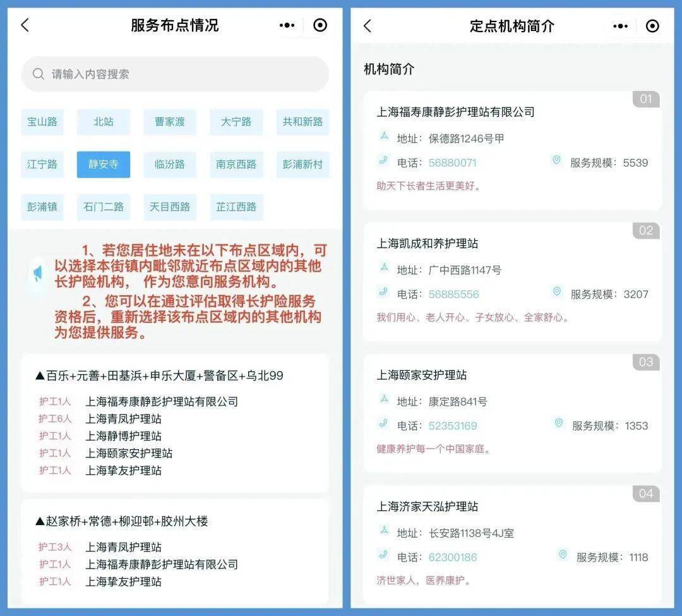Open the three-dot menu on 定点机构简介 page
Image resolution: width=682 pixels, height=616 pixels.
[619, 26]
